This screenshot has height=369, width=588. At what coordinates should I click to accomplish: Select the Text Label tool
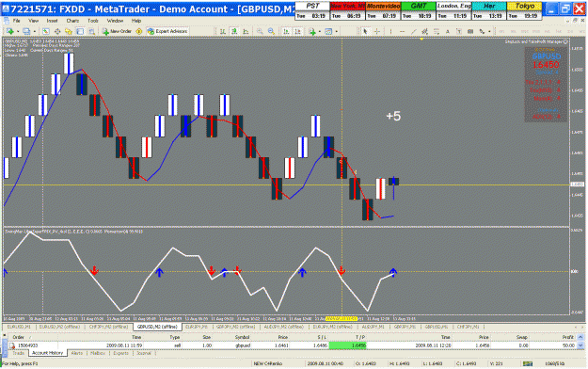[459, 31]
